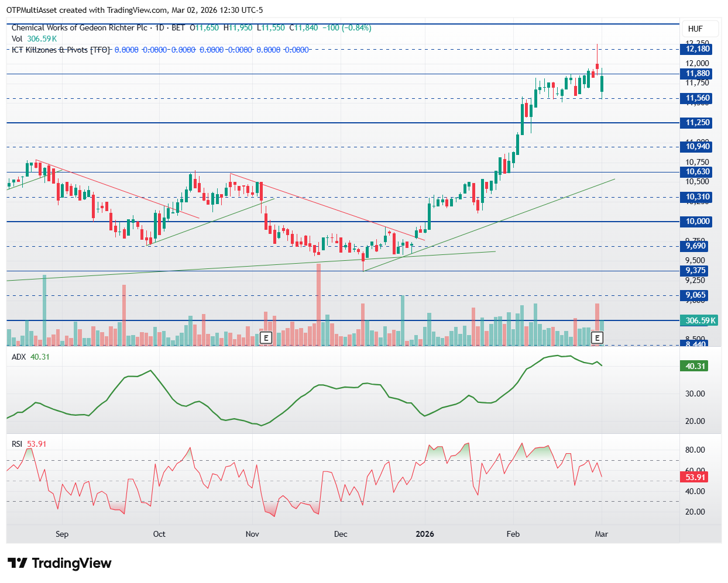
Task: Select the Chemical Works of Gedeon Richter title
Action: [x=80, y=27]
